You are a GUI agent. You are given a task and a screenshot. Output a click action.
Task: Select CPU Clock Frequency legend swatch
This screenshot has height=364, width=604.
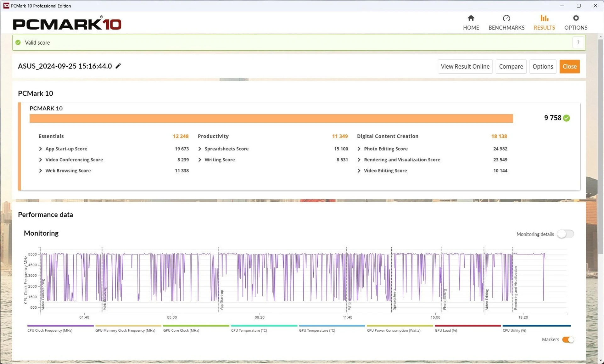tap(60, 326)
